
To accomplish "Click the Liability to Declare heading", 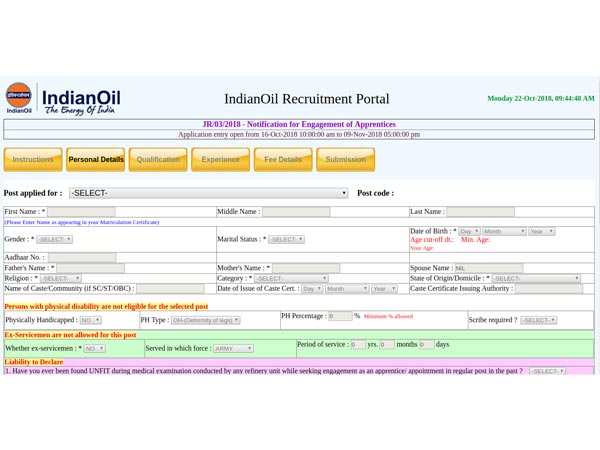I will pyautogui.click(x=34, y=362).
